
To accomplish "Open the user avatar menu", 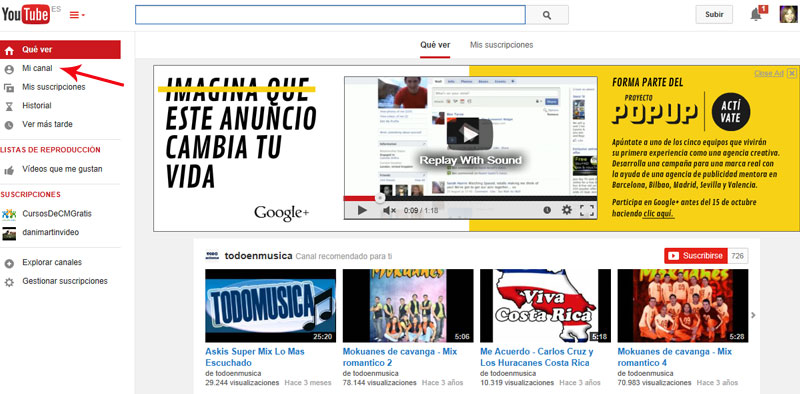I will 788,14.
